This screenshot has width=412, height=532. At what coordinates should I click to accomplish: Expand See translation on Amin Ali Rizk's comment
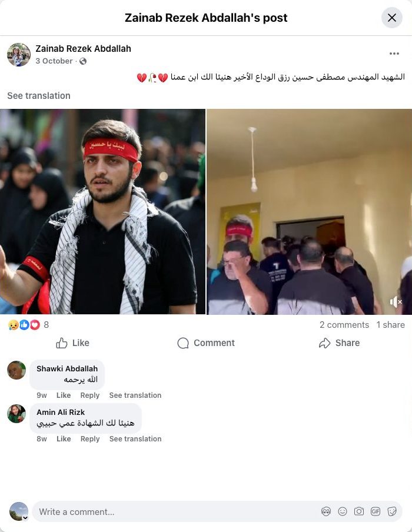(135, 438)
